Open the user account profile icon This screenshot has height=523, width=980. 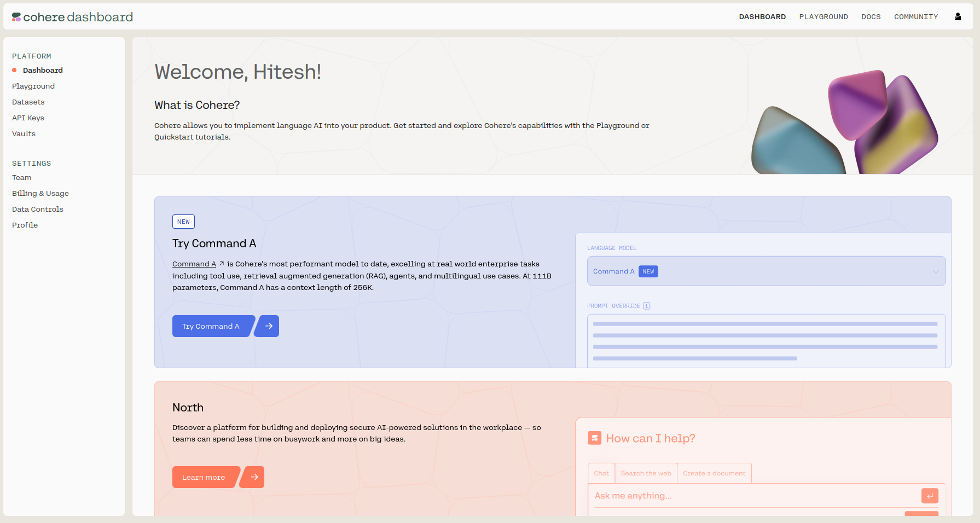(958, 17)
